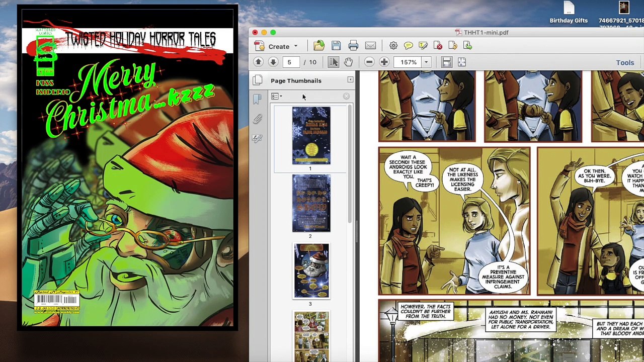Image resolution: width=644 pixels, height=362 pixels.
Task: Collapse the Page Thumbnails panel
Action: [x=350, y=80]
